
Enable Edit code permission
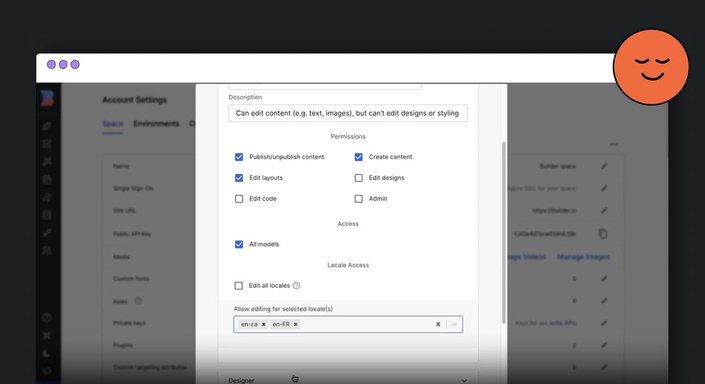[x=239, y=198]
